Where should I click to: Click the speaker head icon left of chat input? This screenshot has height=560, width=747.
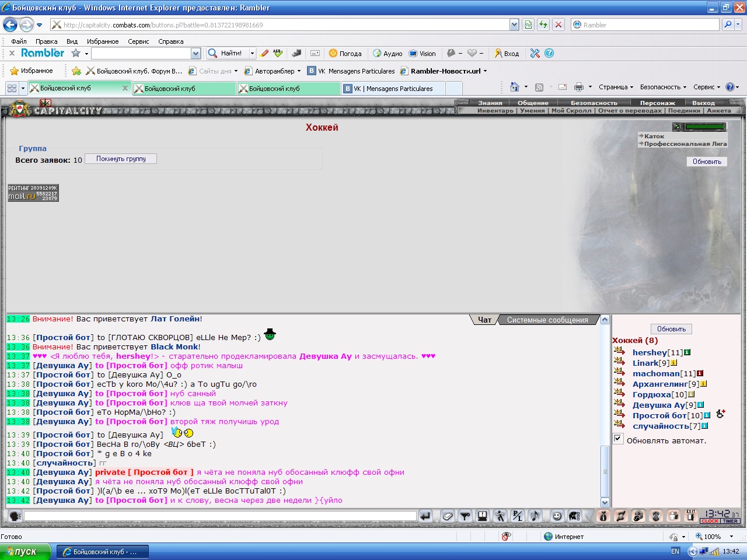point(16,516)
